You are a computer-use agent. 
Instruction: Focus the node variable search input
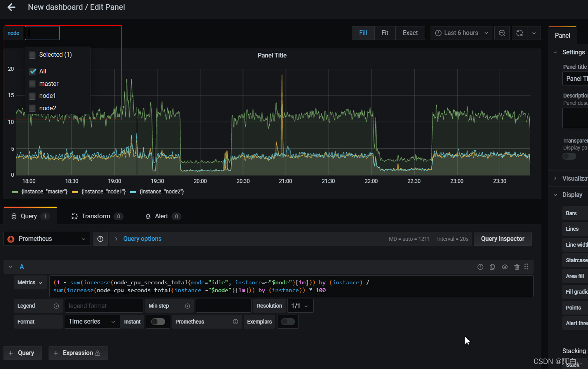tap(42, 33)
